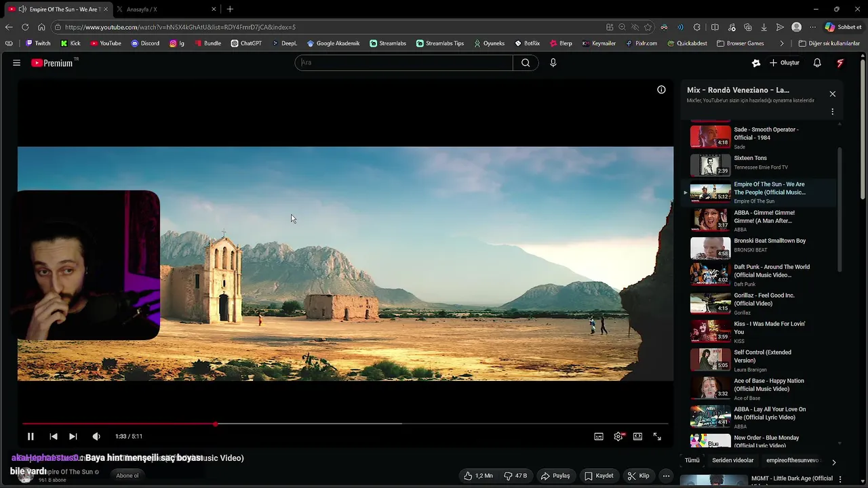Reload the page with the refresh icon
The width and height of the screenshot is (868, 488).
click(x=25, y=27)
